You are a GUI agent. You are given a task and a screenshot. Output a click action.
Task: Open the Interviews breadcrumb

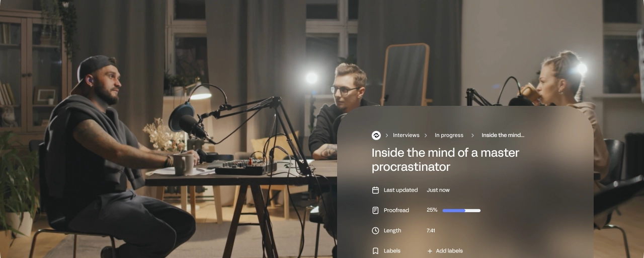pos(406,136)
